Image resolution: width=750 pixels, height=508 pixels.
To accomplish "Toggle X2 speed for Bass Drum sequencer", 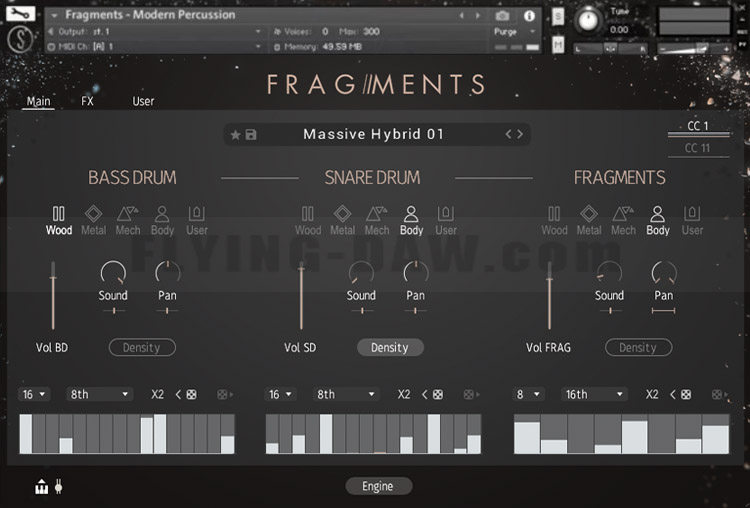I will 157,395.
